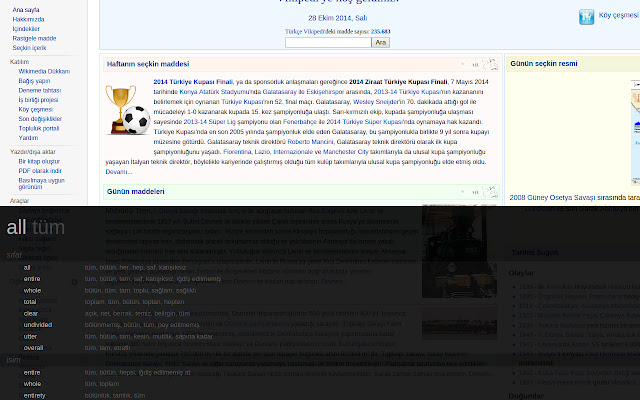Select 'all' entry under sıfat list
The height and width of the screenshot is (400, 640).
pos(27,268)
